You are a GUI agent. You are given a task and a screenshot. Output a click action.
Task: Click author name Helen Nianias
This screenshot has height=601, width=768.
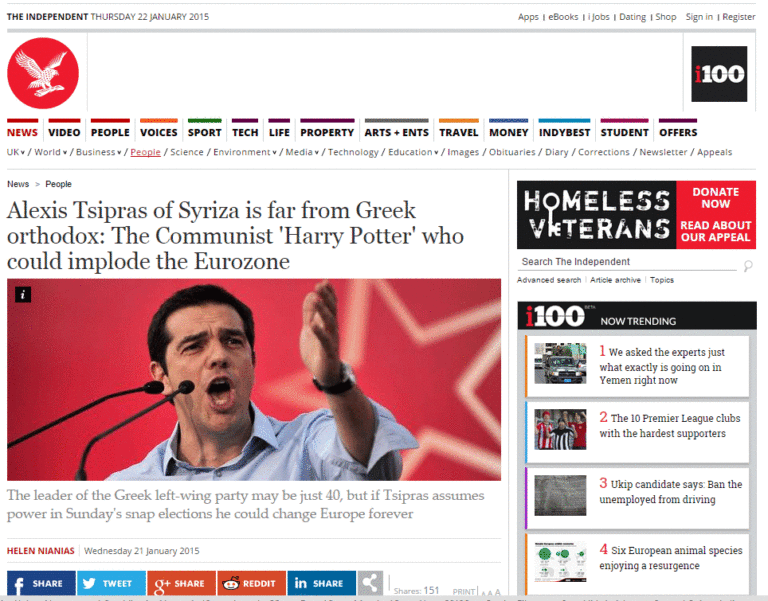coord(41,550)
